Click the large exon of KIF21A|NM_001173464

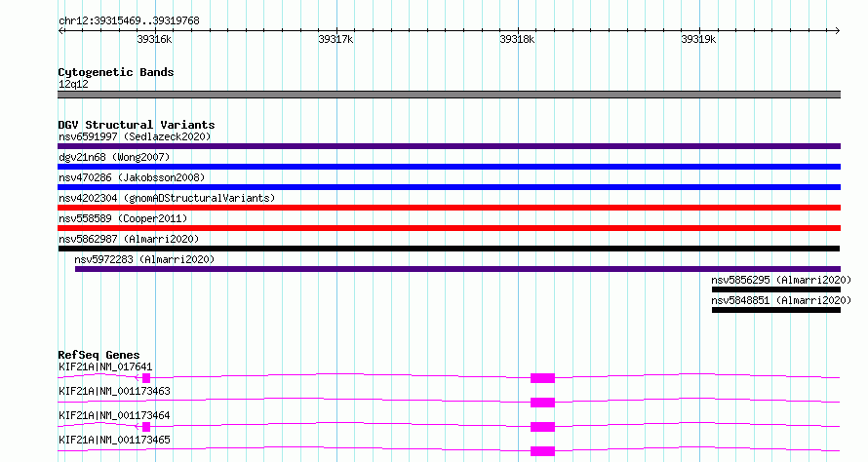click(542, 427)
